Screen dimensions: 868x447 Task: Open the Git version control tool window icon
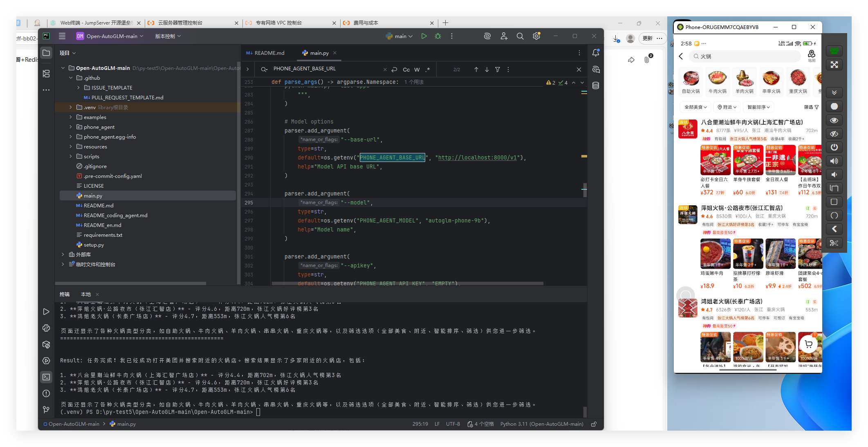pyautogui.click(x=46, y=409)
